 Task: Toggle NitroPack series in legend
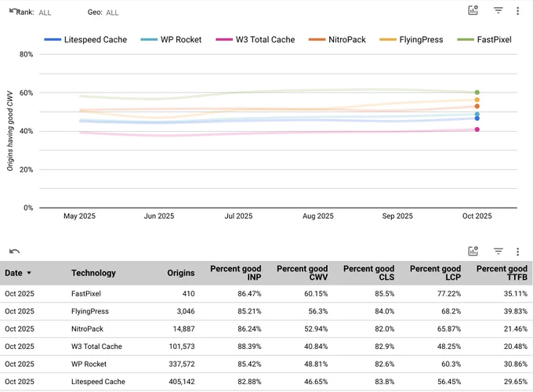pyautogui.click(x=337, y=39)
